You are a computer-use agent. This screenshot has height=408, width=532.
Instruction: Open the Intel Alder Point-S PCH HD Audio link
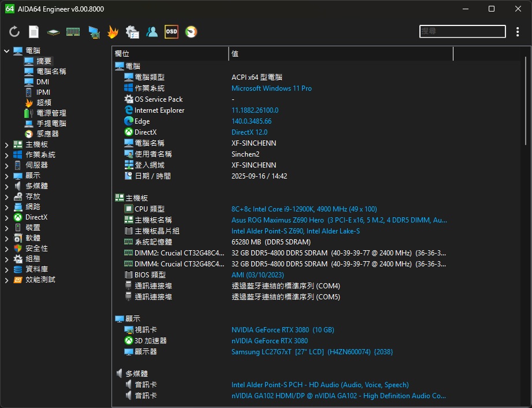[x=320, y=384]
